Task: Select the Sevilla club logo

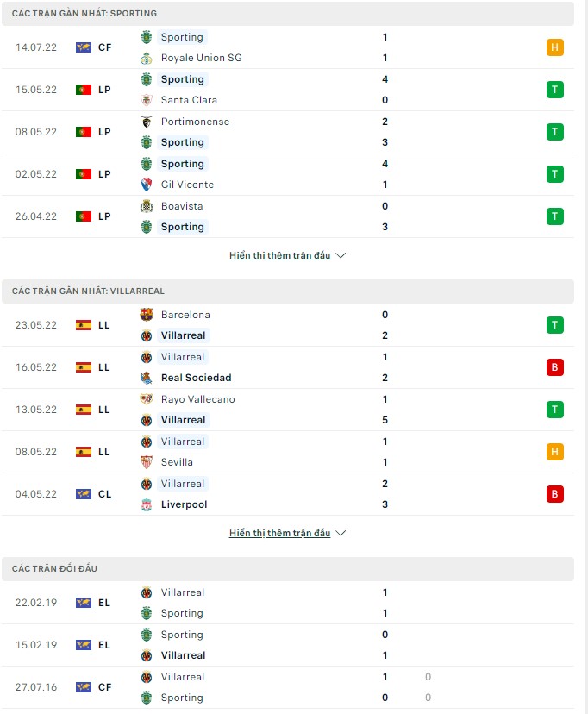Action: pyautogui.click(x=148, y=462)
